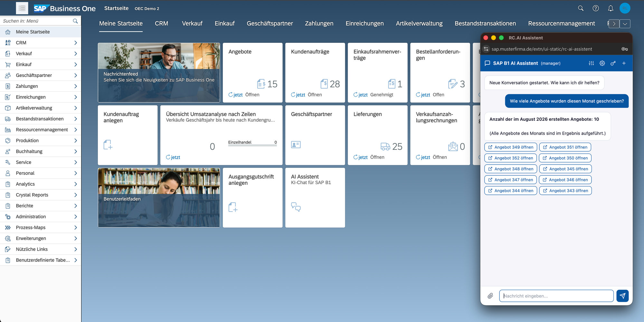Open the Bestandstransaktionen top tab
Image resolution: width=644 pixels, height=322 pixels.
(x=485, y=24)
